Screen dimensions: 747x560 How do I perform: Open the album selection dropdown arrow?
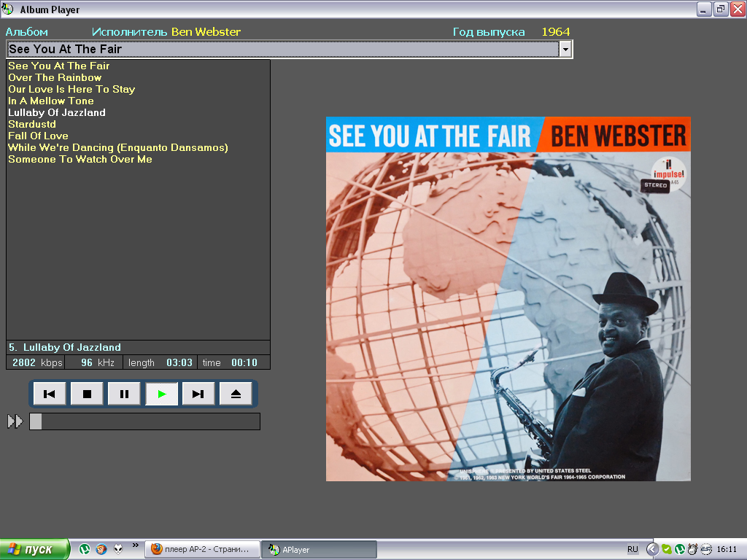click(565, 49)
